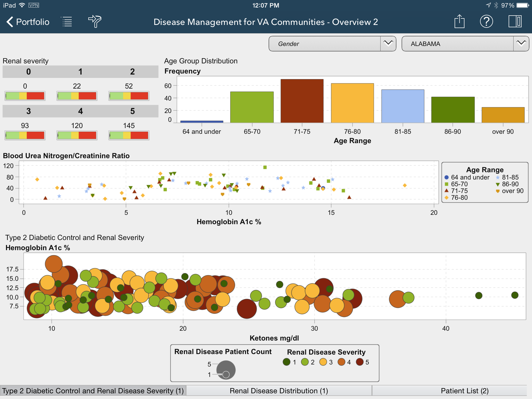Select Type 2 Diabetic Control tab
Image resolution: width=532 pixels, height=399 pixels.
[93, 391]
